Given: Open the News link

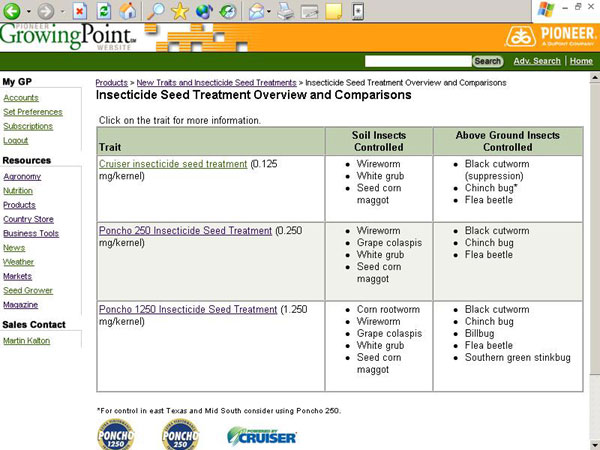Looking at the screenshot, I should pyautogui.click(x=14, y=248).
